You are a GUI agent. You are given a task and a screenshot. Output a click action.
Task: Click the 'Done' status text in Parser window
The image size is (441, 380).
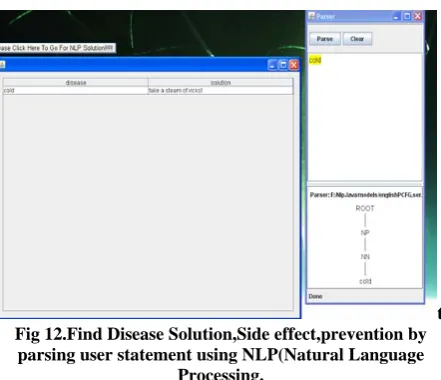point(315,296)
